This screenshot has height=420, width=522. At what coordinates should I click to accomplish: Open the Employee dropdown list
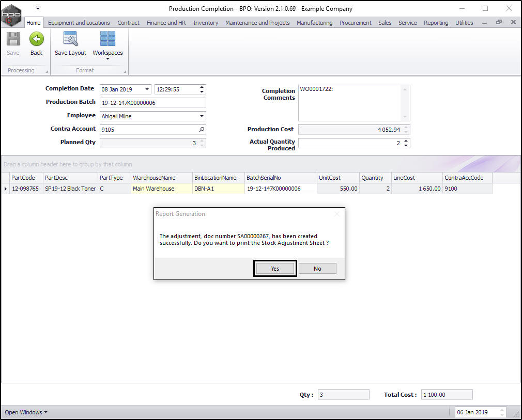tap(202, 116)
